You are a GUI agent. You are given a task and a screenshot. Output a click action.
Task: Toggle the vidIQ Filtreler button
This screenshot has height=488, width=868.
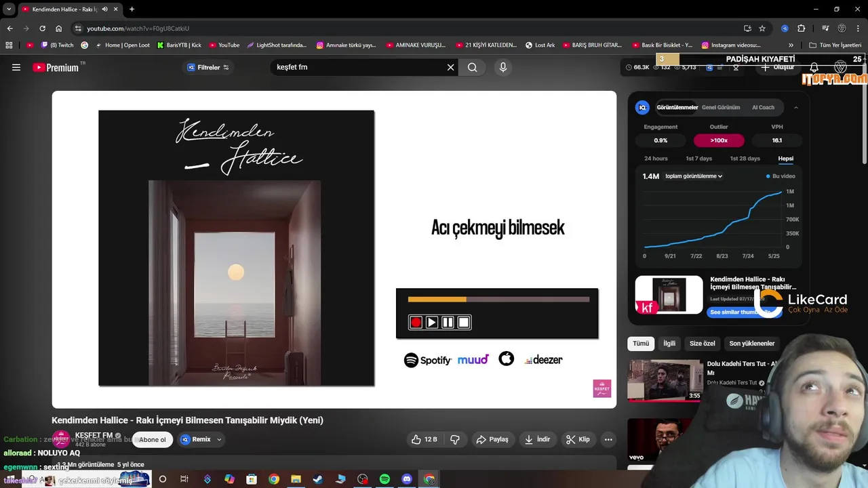pos(208,67)
